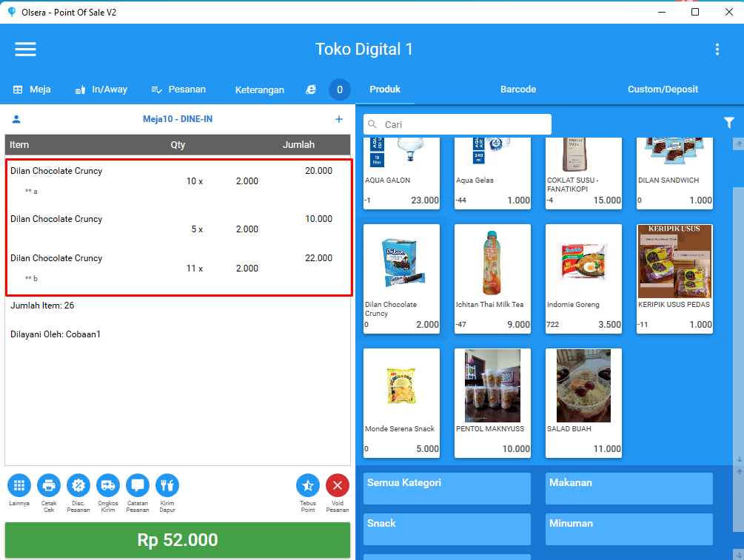Viewport: 744px width, 560px height.
Task: Click the Jumlah Item: 26 text
Action: pos(42,306)
